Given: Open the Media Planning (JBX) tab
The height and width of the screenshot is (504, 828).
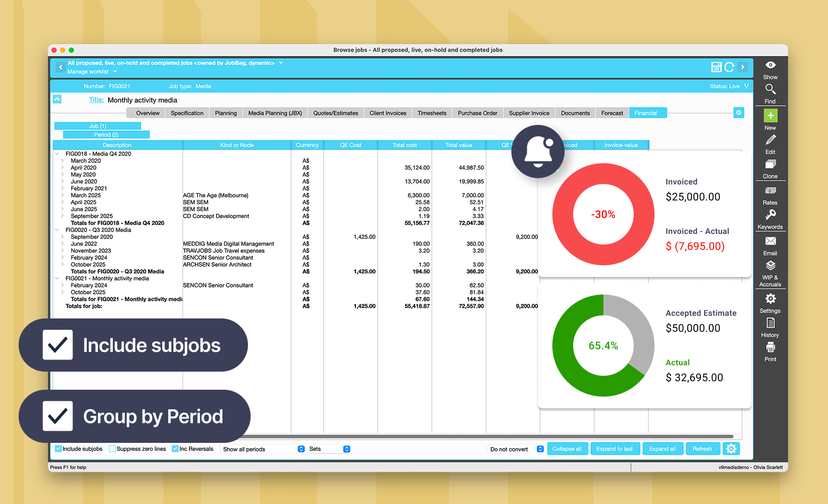Looking at the screenshot, I should pos(275,113).
